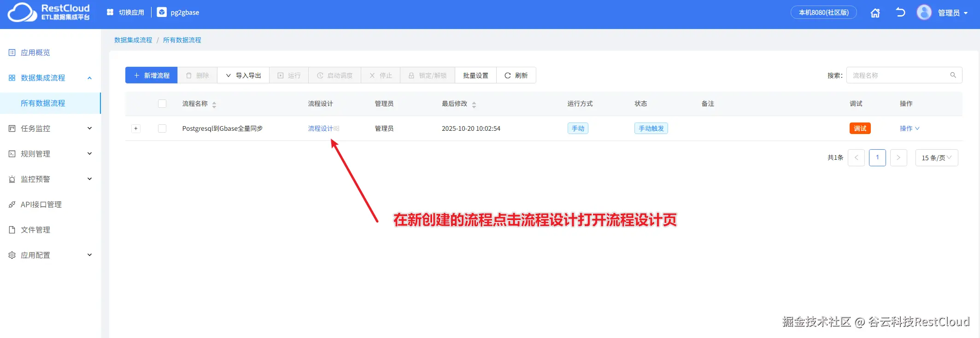Click the 新增流程 button

click(x=151, y=75)
